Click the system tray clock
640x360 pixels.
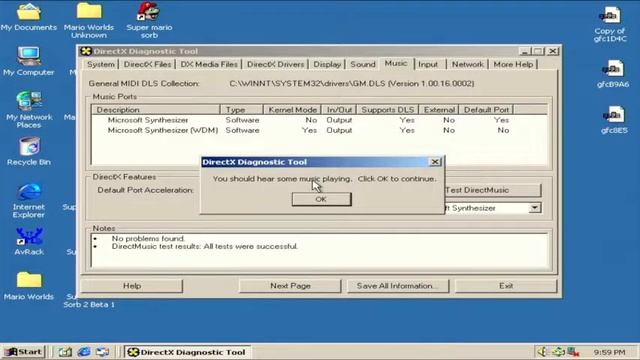pyautogui.click(x=609, y=352)
